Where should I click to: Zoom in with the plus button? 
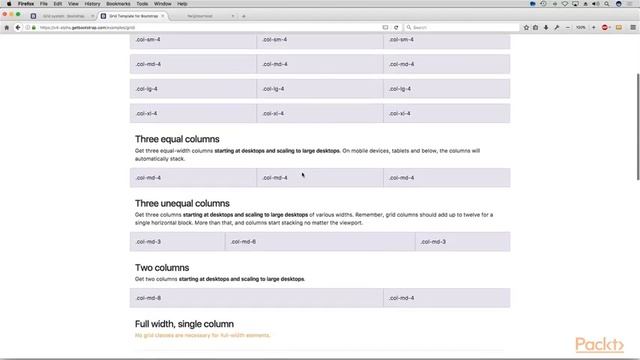[x=593, y=27]
